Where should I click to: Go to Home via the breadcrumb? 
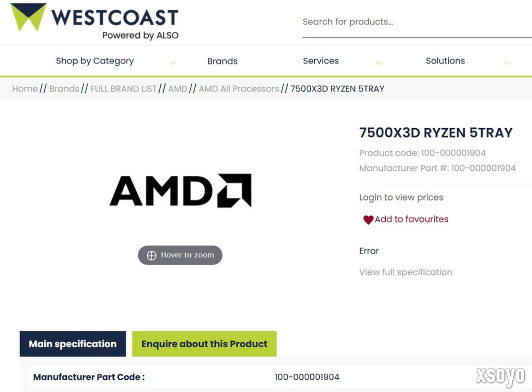[x=25, y=89]
